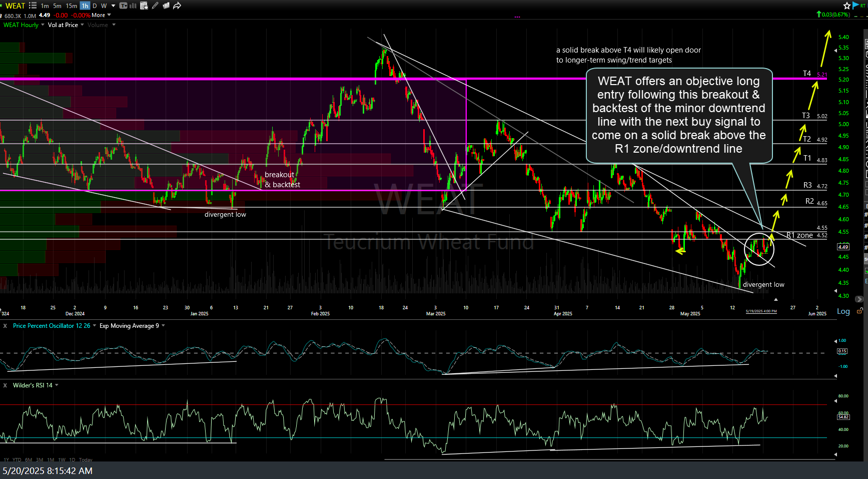
Task: Select the 1W range
Action: [62, 460]
